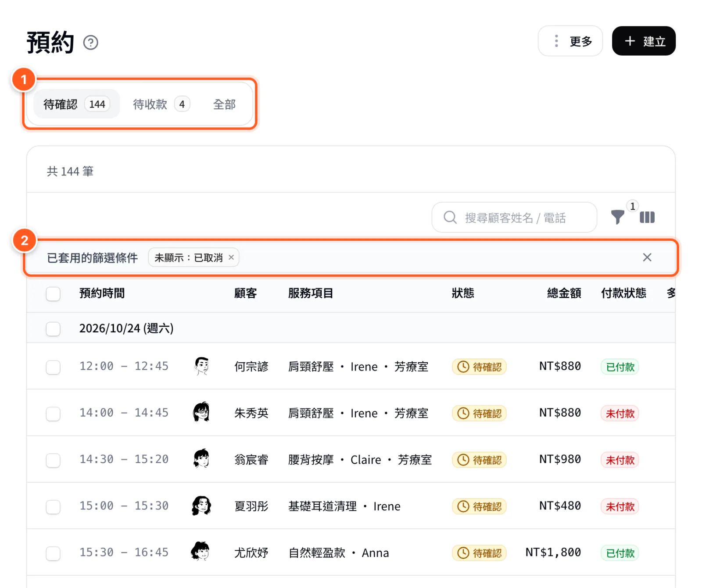Click the 待確認 status badge for 朱秀英
This screenshot has width=702, height=588.
[479, 413]
